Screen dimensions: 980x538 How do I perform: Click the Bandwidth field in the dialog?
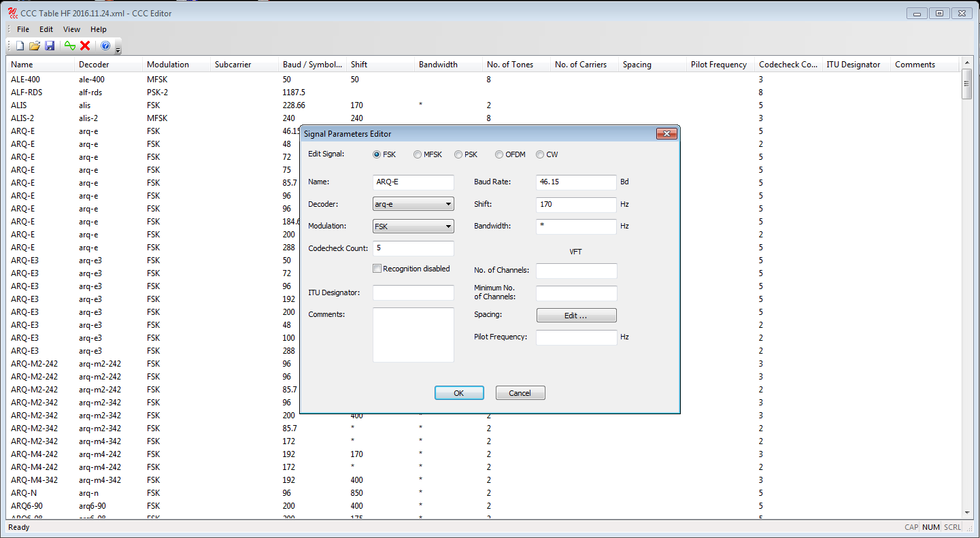point(577,226)
